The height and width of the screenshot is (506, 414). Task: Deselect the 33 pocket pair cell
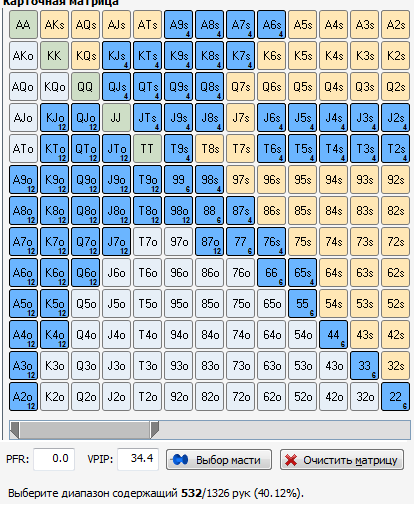pyautogui.click(x=364, y=366)
